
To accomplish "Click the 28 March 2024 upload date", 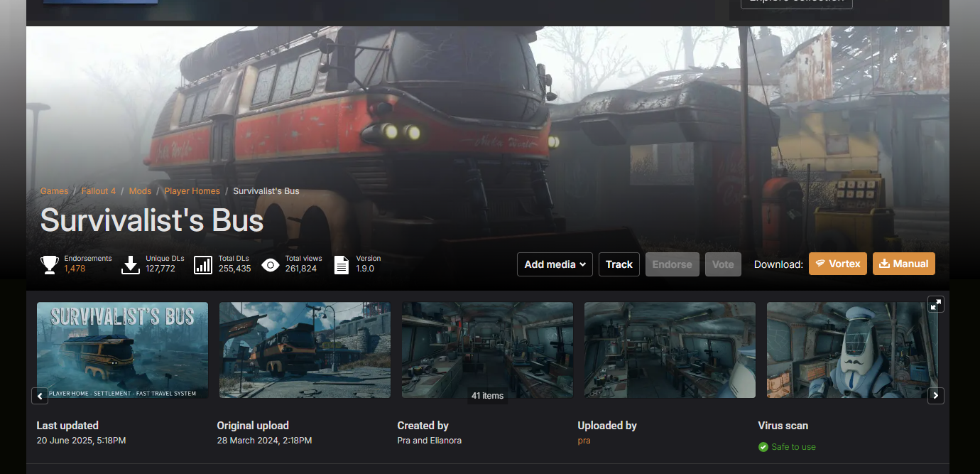I will 264,441.
